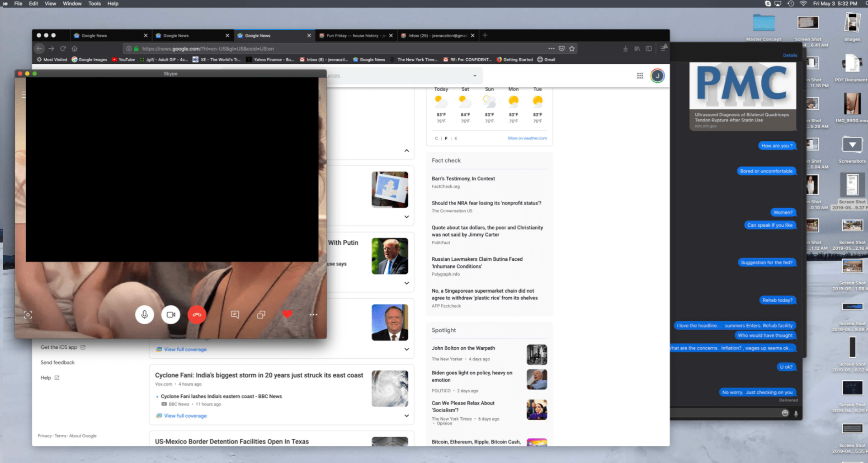This screenshot has height=463, width=868.
Task: Open the search bar dropdown arrow
Action: tap(475, 76)
